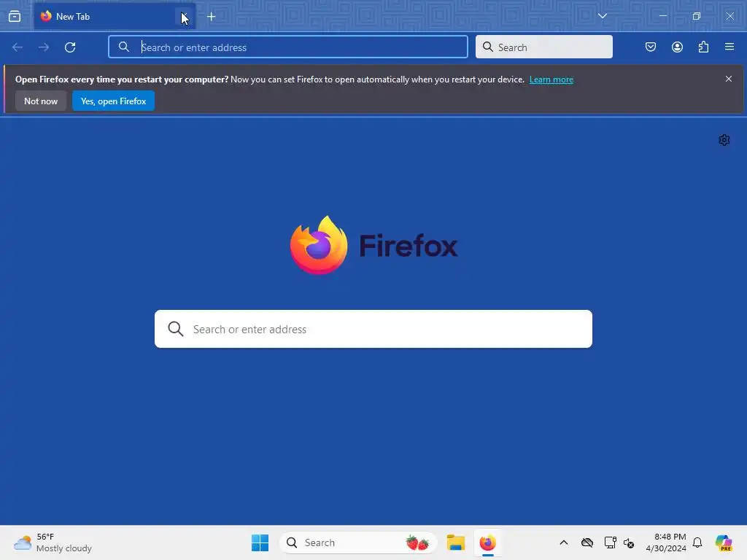Open File Explorer from taskbar
Viewport: 747px width, 560px height.
[455, 542]
